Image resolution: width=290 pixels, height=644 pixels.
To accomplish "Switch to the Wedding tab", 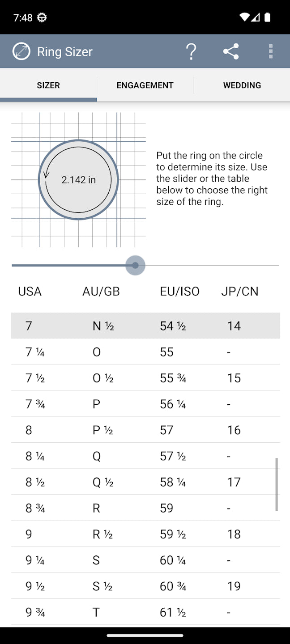I will (x=242, y=85).
